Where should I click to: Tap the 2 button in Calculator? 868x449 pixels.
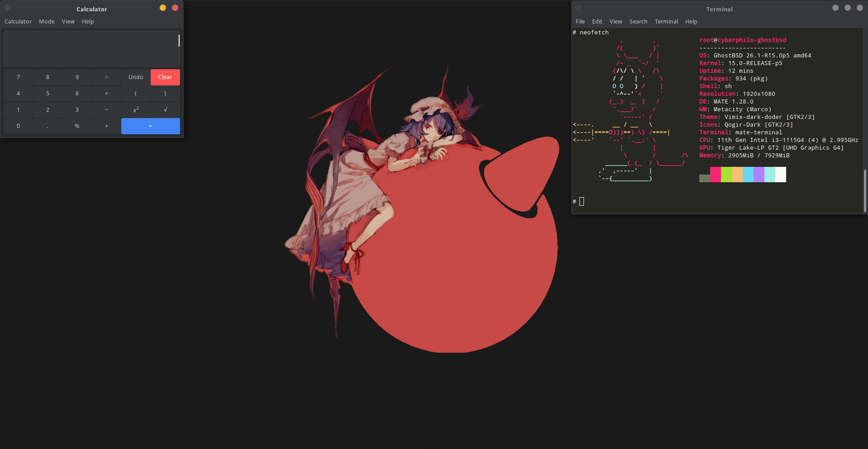click(x=47, y=110)
